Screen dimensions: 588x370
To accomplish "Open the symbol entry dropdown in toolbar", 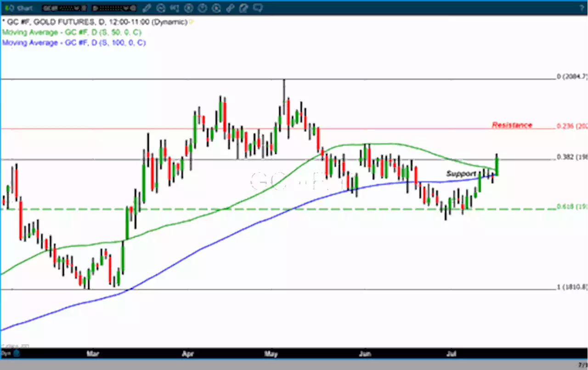I will (64, 8).
